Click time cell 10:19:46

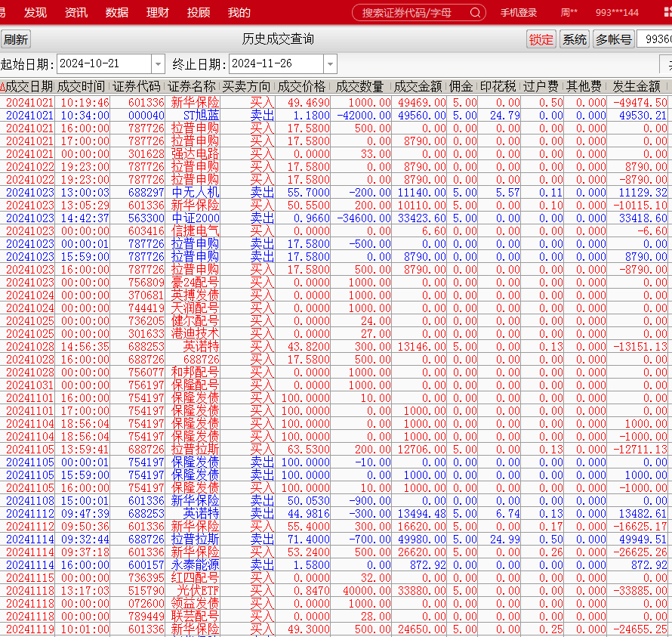85,103
